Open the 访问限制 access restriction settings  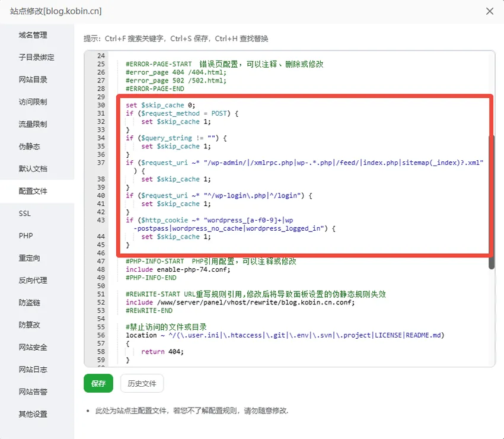pyautogui.click(x=34, y=101)
